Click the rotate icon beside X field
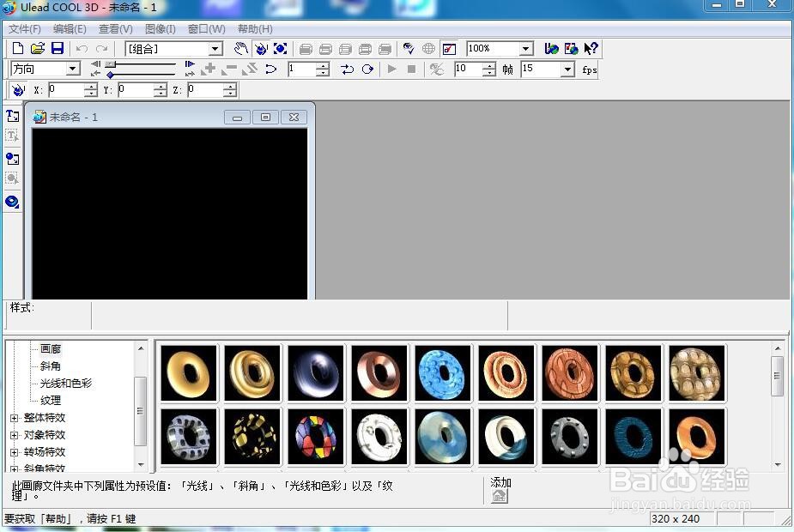The width and height of the screenshot is (794, 532). click(x=18, y=90)
